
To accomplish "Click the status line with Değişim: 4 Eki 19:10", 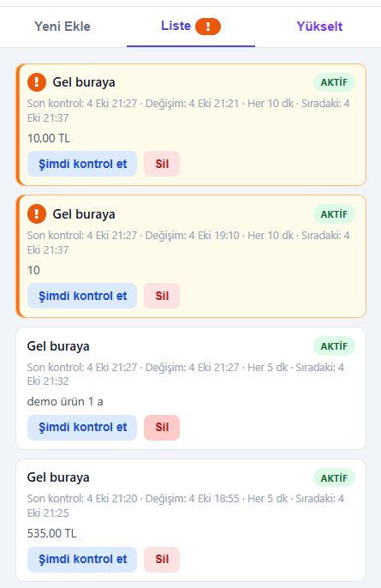I will tap(188, 243).
